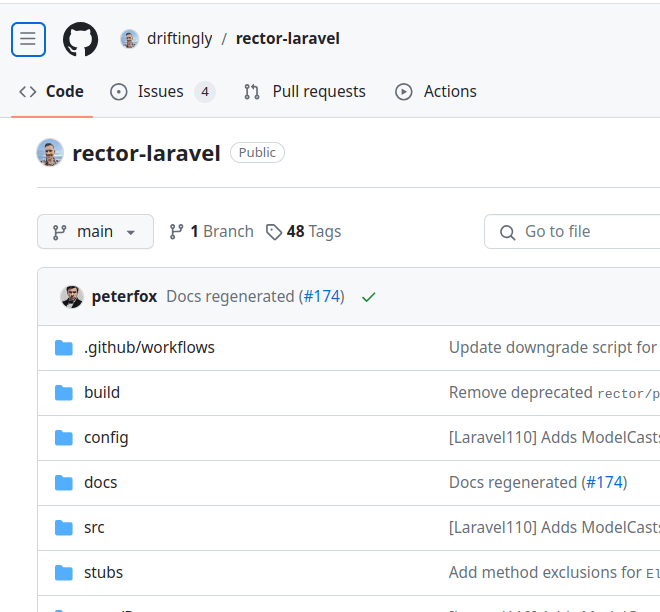Image resolution: width=660 pixels, height=612 pixels.
Task: Open the driftingly owner link
Action: point(179,39)
